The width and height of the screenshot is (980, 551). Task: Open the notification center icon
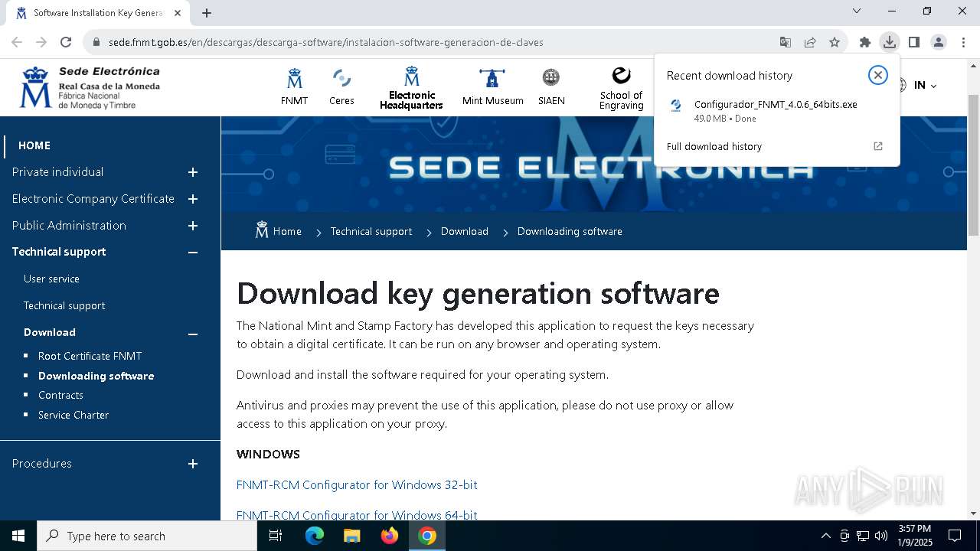point(955,536)
